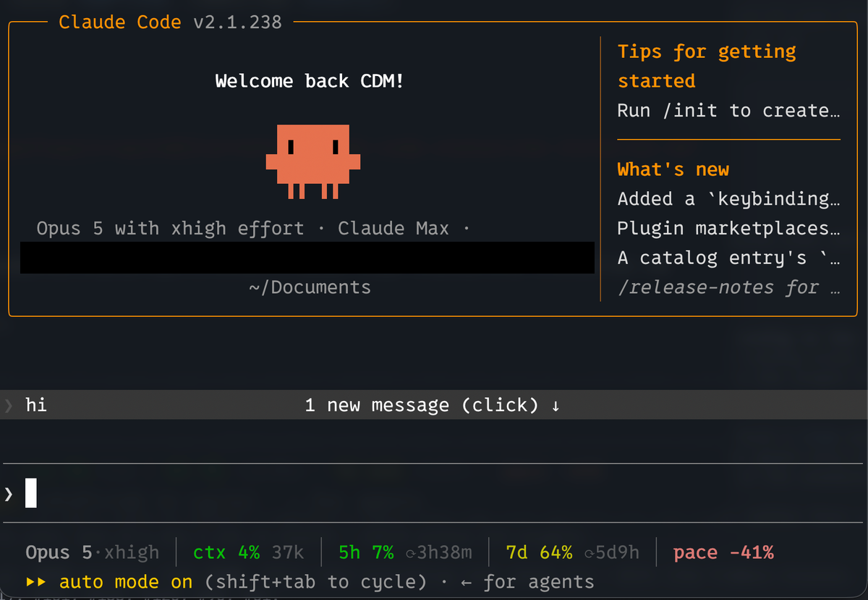
Task: Click the "What's new" heading
Action: [x=673, y=169]
